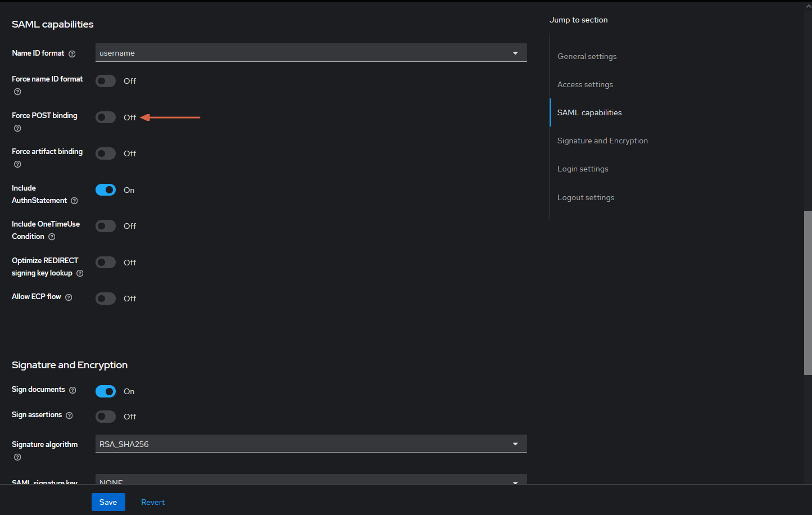812x515 pixels.
Task: Turn on Include OneTimeUse Condition switch
Action: tap(106, 226)
